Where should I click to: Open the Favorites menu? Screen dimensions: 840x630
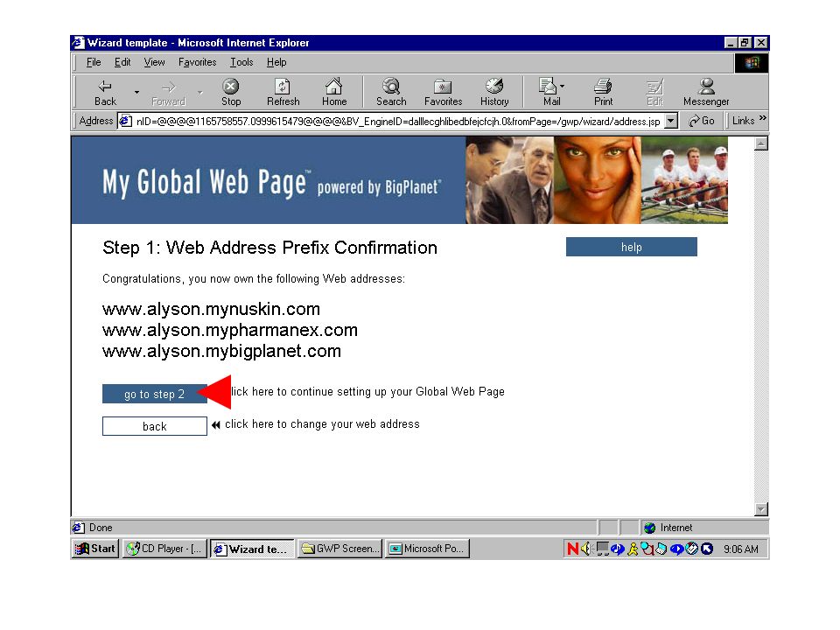pos(197,62)
